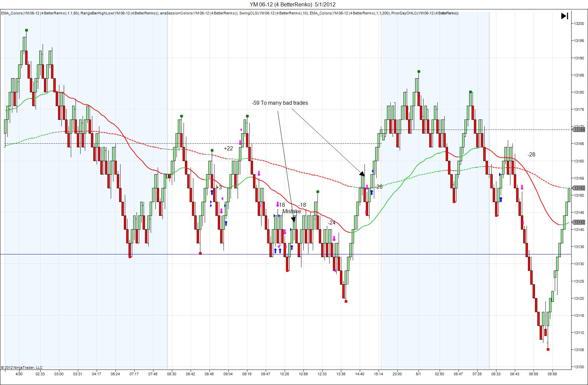Click the 04:17 time axis label
This screenshot has height=385, width=588.
point(96,374)
